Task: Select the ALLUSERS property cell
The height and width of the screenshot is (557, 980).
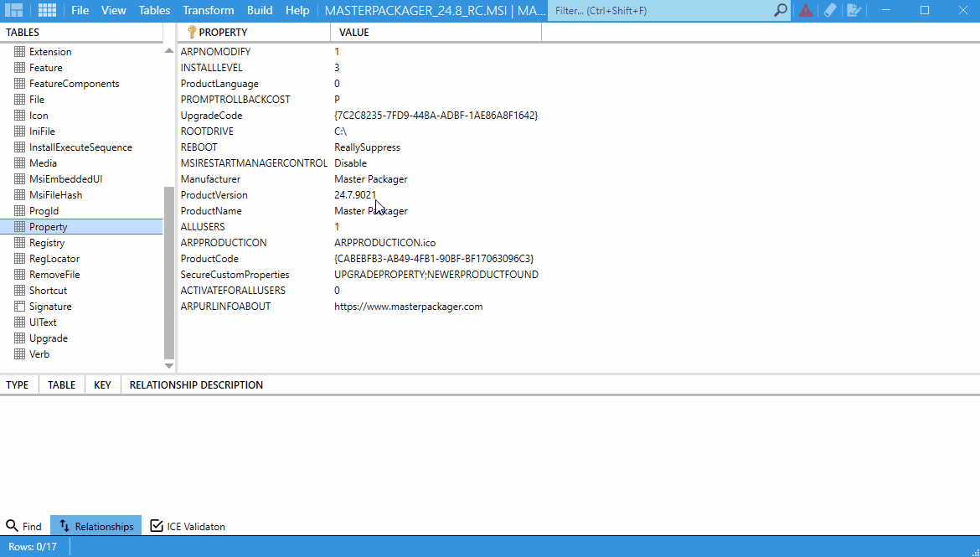Action: (x=203, y=227)
